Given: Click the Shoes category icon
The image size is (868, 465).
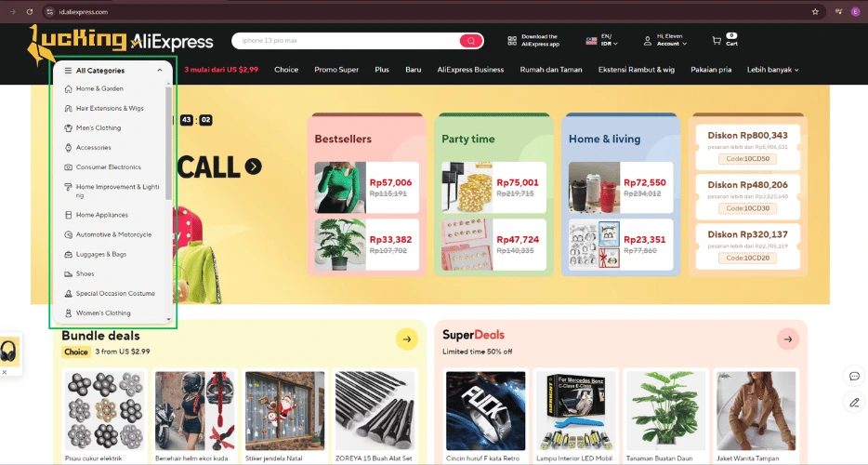Looking at the screenshot, I should 68,273.
